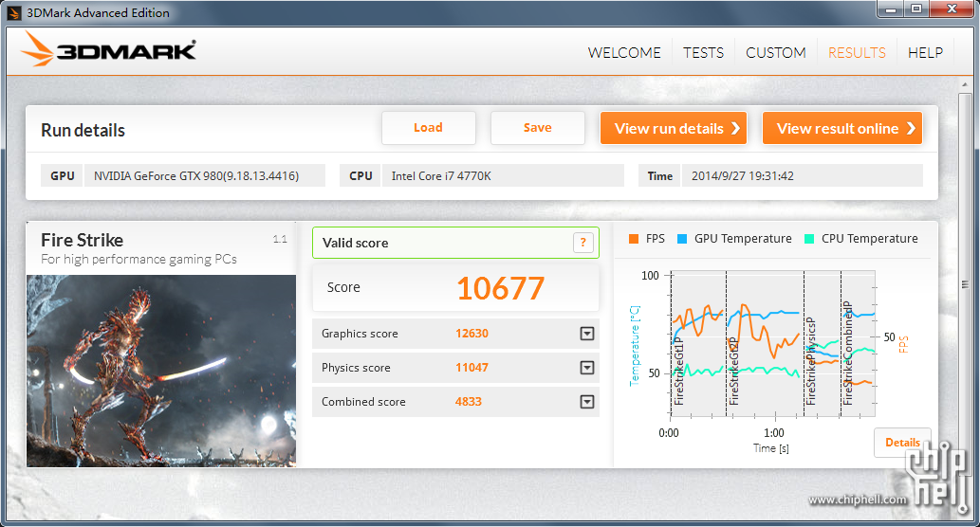Click the FireStrikeGt2P chart marker label

[x=733, y=371]
